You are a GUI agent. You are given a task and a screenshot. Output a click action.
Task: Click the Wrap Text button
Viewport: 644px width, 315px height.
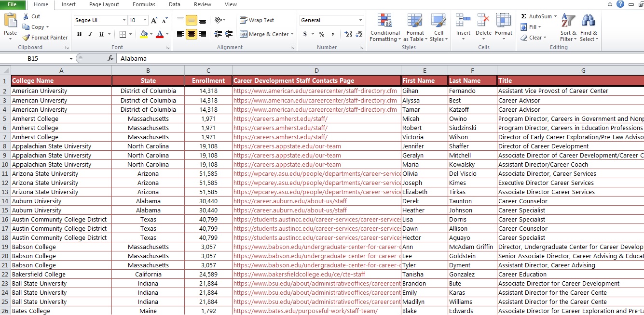point(257,20)
